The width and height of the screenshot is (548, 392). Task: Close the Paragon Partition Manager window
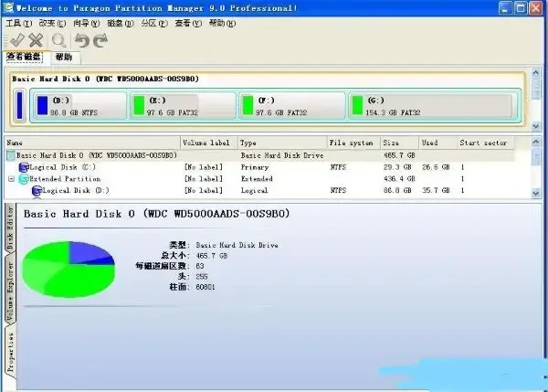coord(536,8)
